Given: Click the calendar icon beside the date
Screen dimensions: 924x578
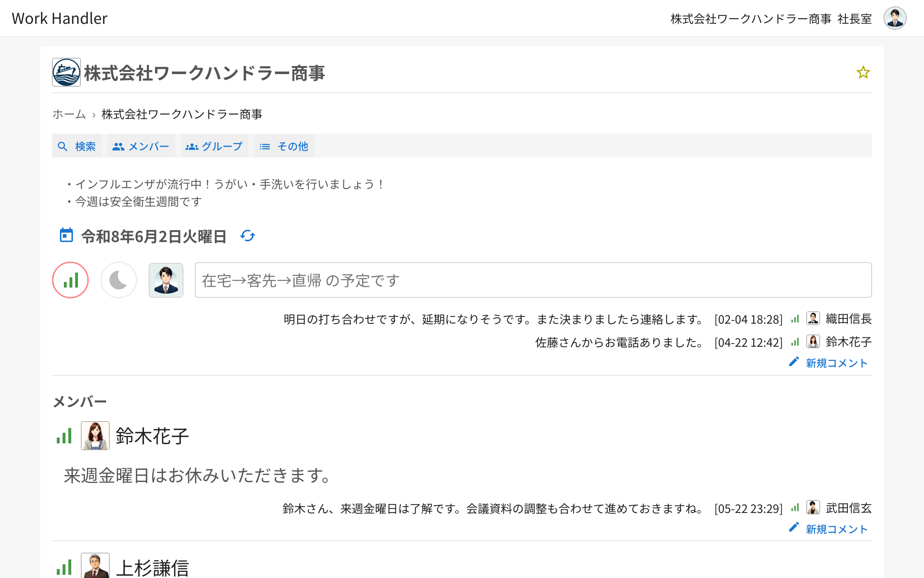Looking at the screenshot, I should [x=66, y=236].
